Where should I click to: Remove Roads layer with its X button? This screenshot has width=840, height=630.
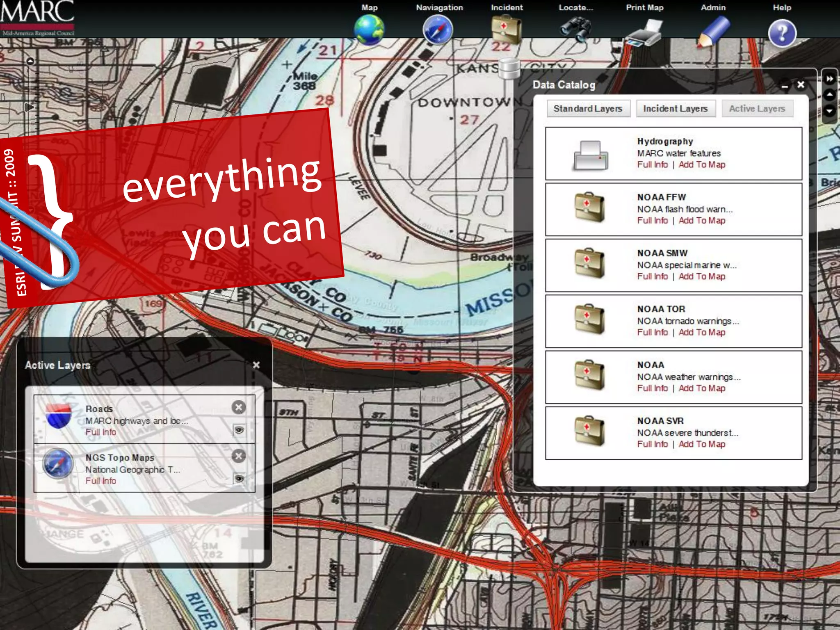(x=239, y=407)
